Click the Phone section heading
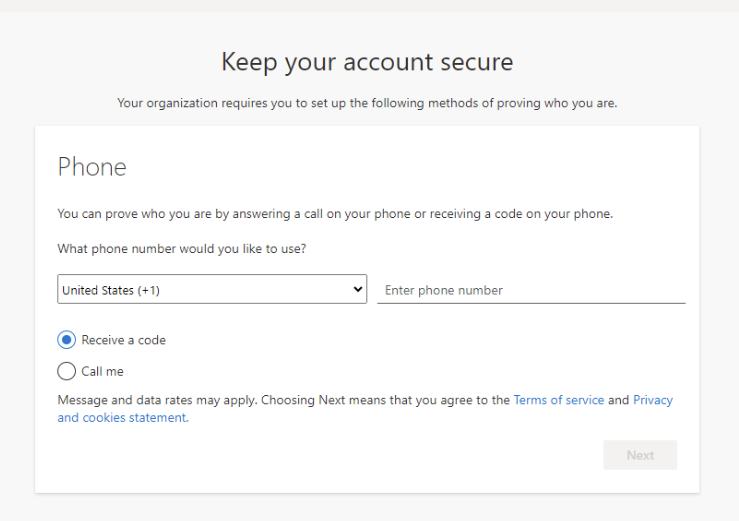Image resolution: width=739 pixels, height=521 pixels. click(x=92, y=167)
